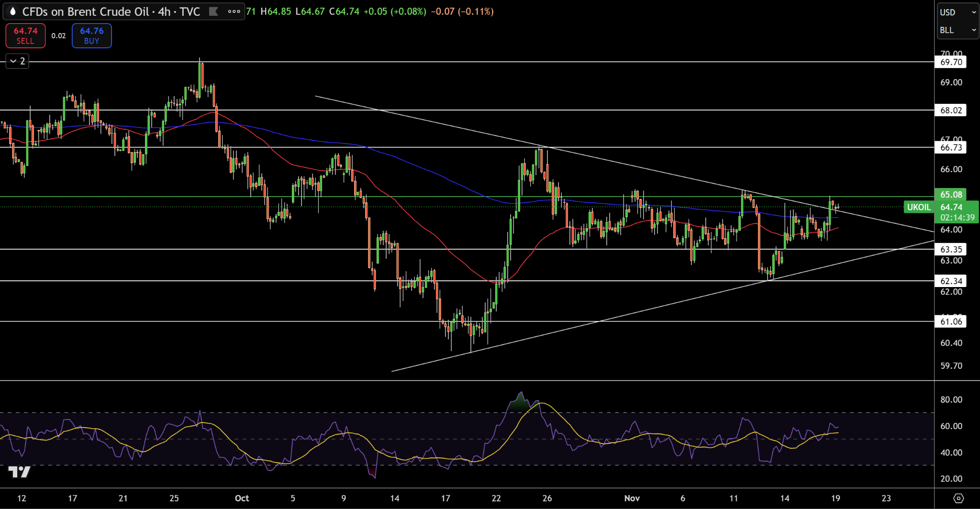Click the BUY button at 64.76
Screen dimensions: 980x509
click(x=91, y=36)
